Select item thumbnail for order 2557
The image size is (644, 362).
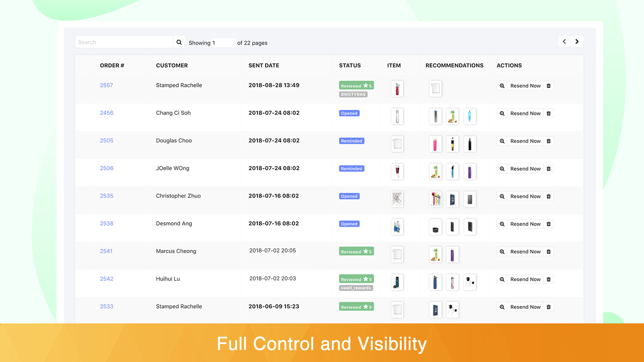click(x=397, y=89)
